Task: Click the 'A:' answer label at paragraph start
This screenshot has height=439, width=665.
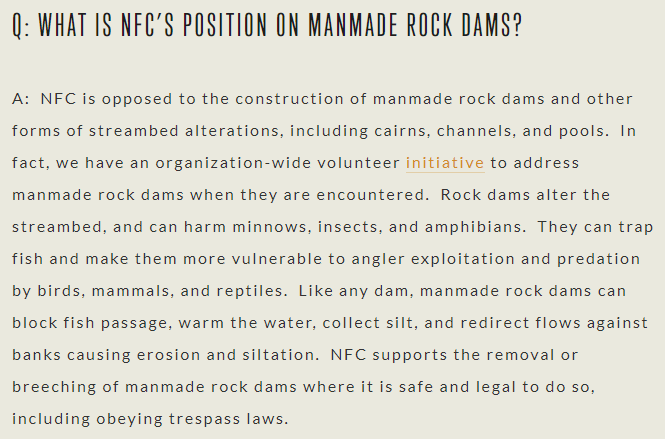Action: tap(21, 99)
